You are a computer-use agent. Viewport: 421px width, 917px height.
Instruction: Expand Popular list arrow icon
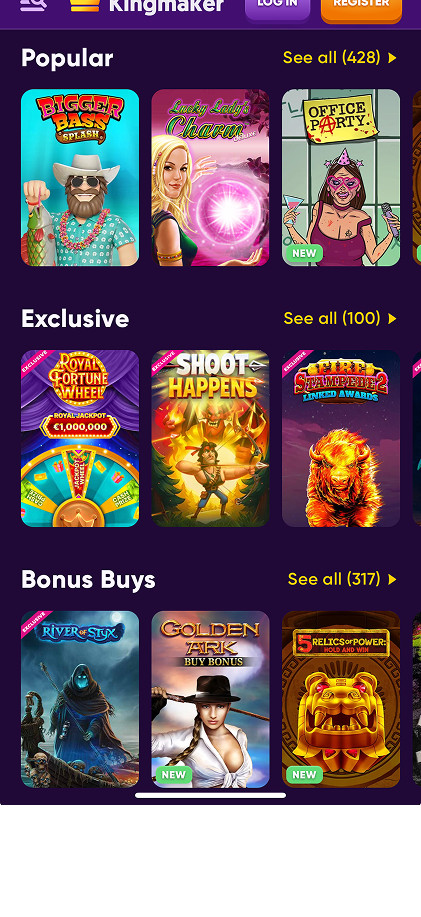point(392,58)
